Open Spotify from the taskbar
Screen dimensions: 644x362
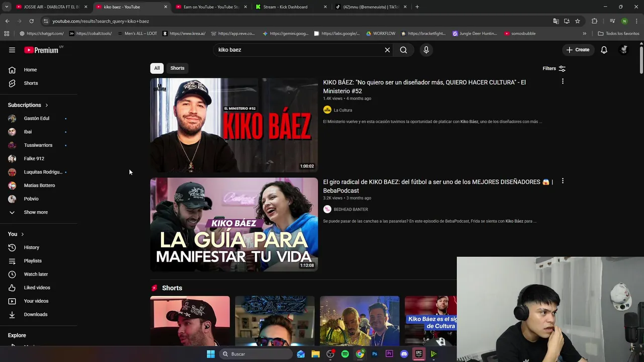(345, 354)
